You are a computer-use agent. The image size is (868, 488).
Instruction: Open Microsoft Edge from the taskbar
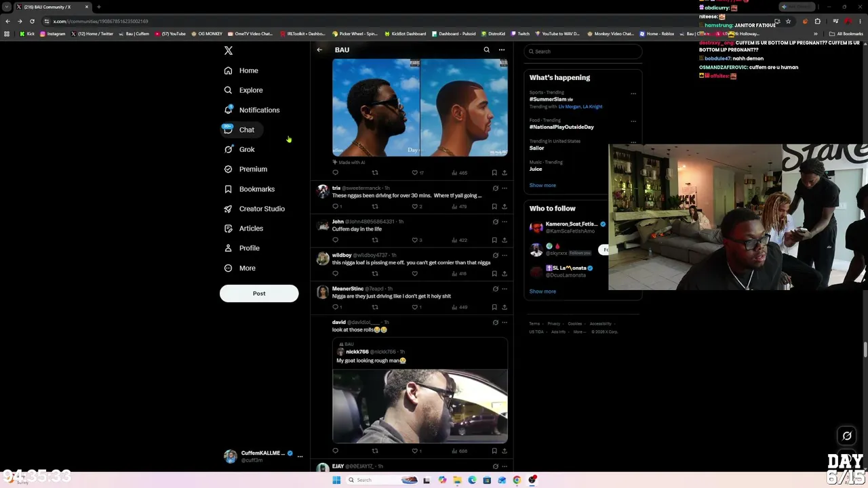(x=472, y=480)
